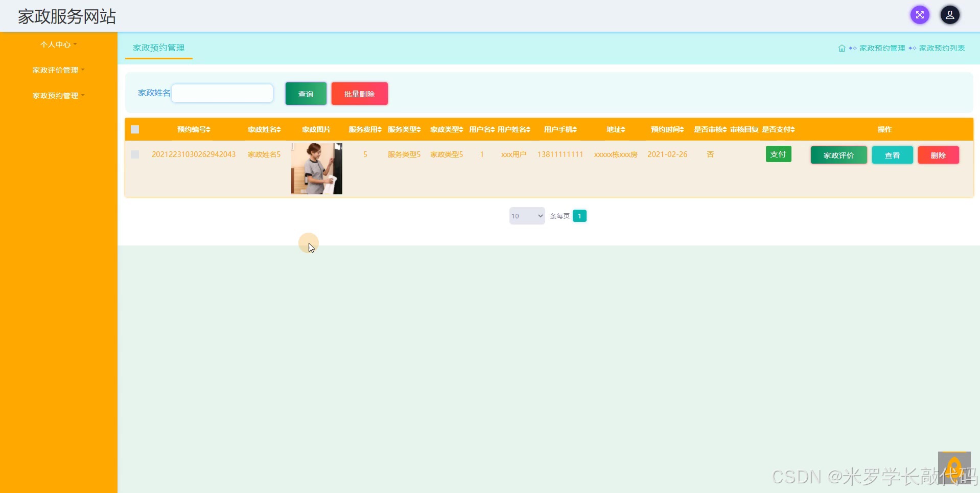
Task: Click the 服务类型5 table cell
Action: pos(404,154)
